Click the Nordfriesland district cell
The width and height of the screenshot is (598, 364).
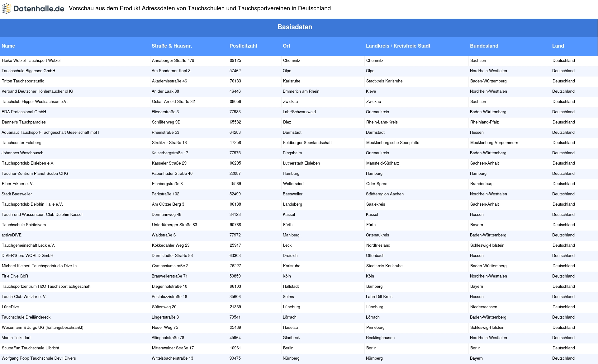coord(378,245)
